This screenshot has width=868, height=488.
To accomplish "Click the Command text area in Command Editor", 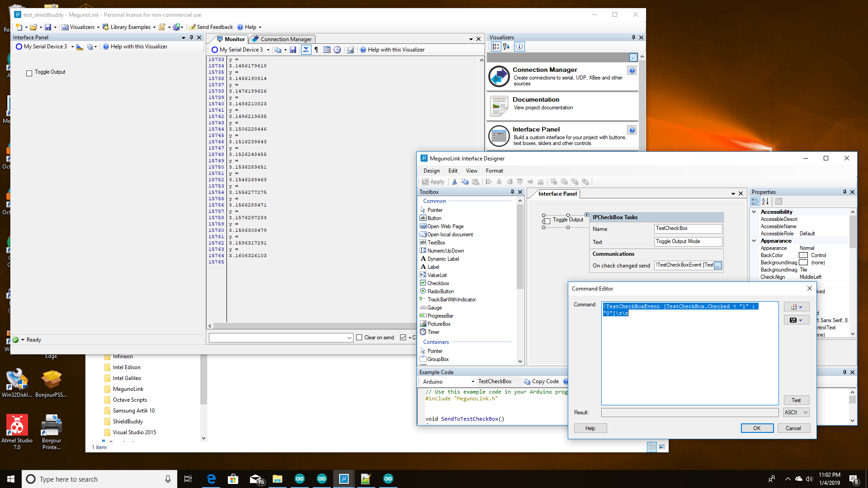I will click(x=690, y=353).
